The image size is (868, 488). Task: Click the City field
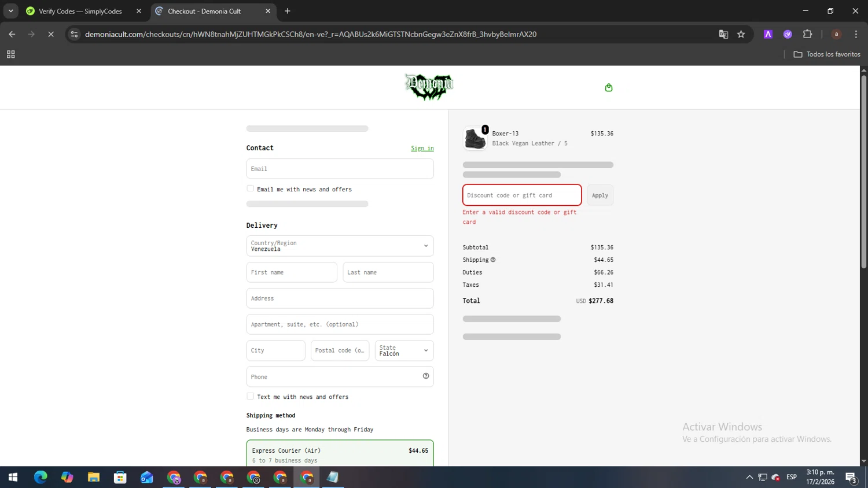click(276, 350)
